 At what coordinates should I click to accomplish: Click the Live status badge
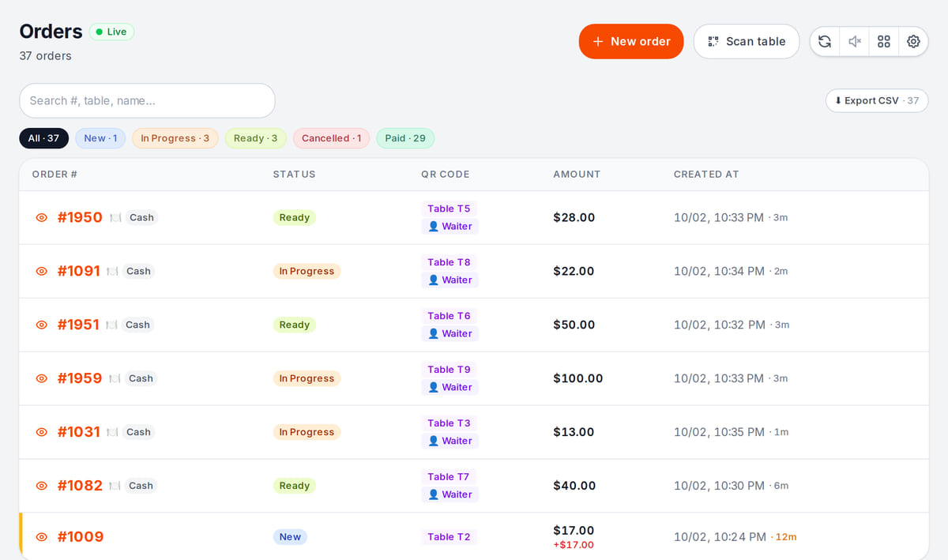click(111, 32)
